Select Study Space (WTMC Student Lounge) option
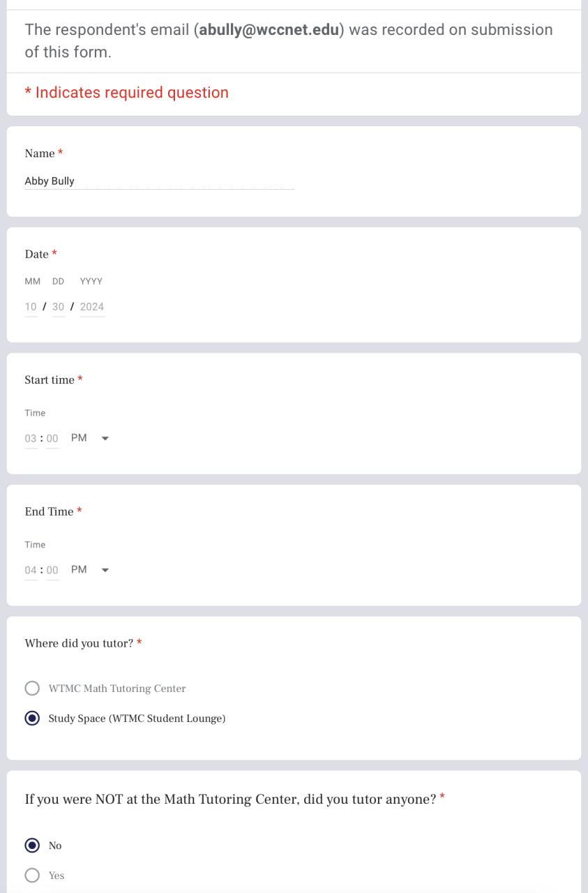588x893 pixels. click(x=32, y=719)
